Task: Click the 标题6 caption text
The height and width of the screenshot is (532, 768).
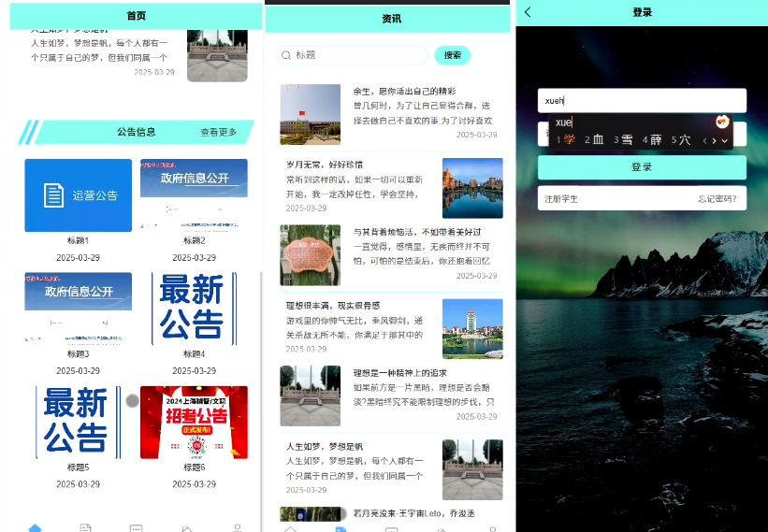Action: tap(194, 467)
